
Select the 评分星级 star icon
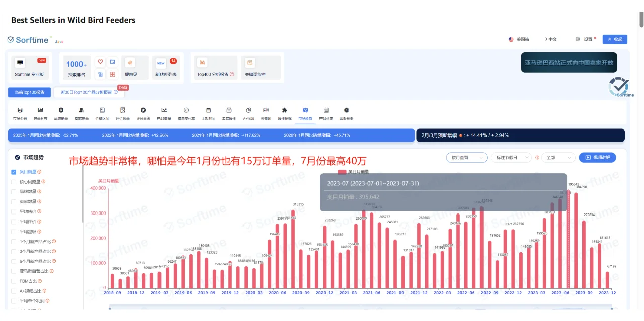click(143, 111)
